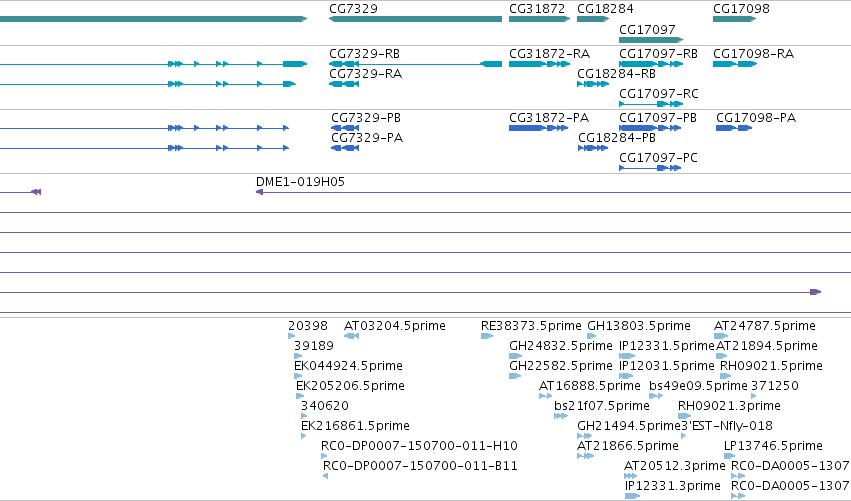Open the AT16888.5prime EST

(x=545, y=396)
